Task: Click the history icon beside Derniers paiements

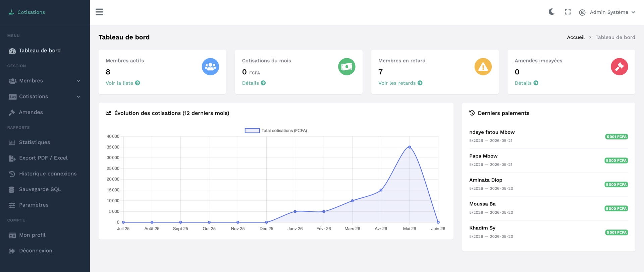Action: (x=472, y=113)
